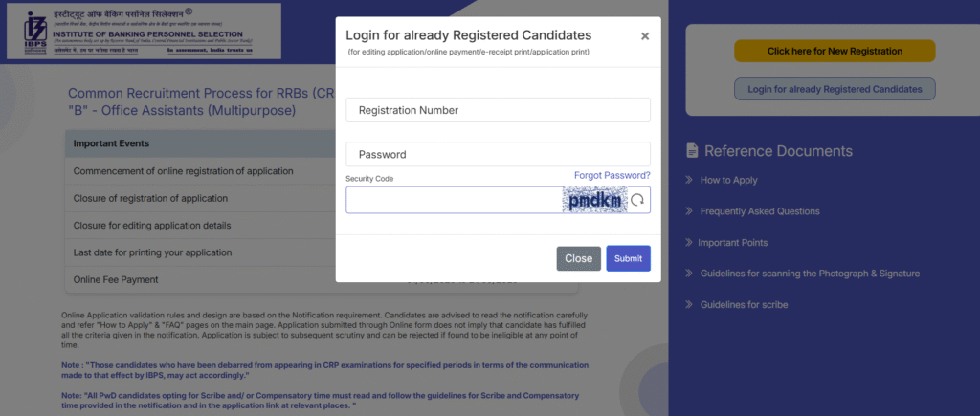This screenshot has height=416, width=980.
Task: Refresh the security code captcha
Action: point(638,200)
